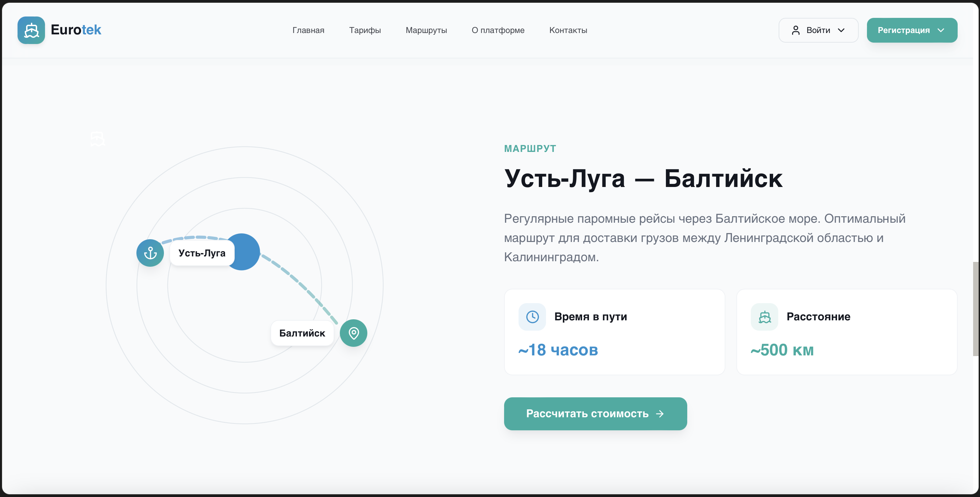
Task: Click the location pin near Балтийск
Action: pos(354,333)
